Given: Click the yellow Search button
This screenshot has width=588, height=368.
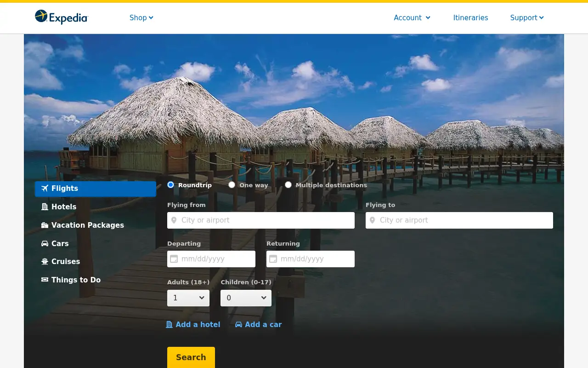Looking at the screenshot, I should point(191,357).
